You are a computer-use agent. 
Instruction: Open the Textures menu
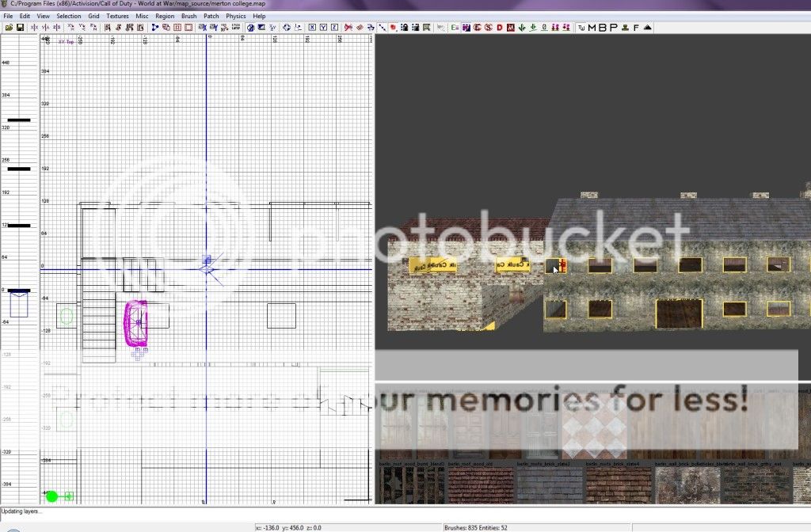tap(117, 16)
